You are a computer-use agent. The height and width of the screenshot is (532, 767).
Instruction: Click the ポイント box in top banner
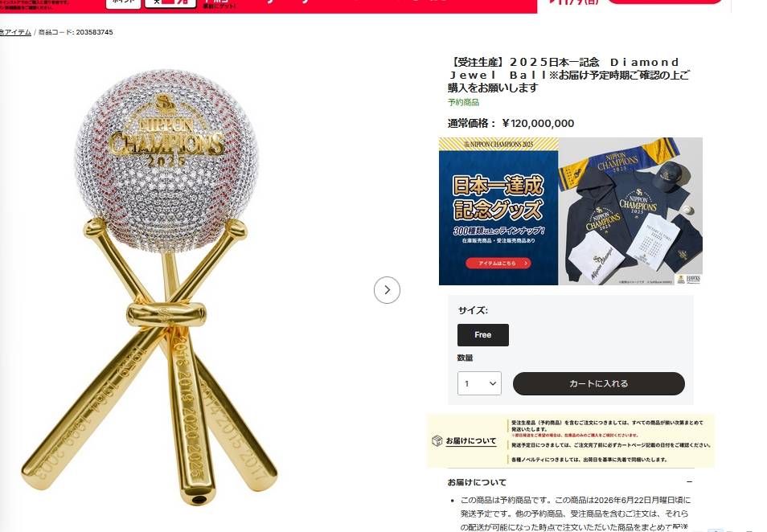pos(123,3)
